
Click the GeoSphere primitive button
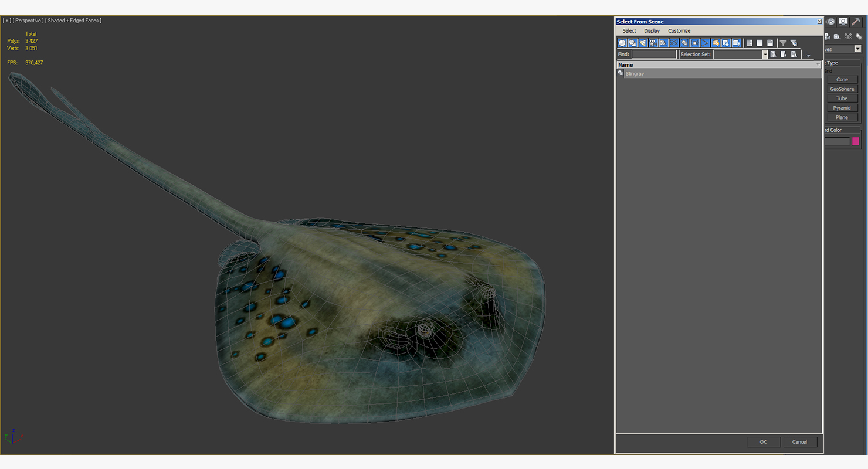[x=842, y=89]
